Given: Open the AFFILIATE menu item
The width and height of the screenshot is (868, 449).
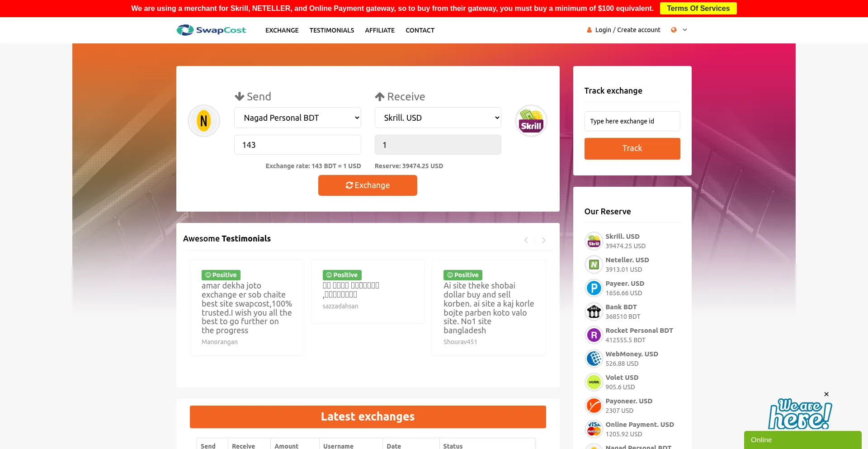Looking at the screenshot, I should point(380,30).
